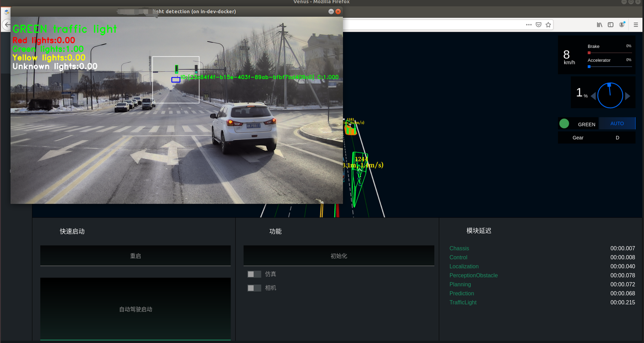This screenshot has height=343, width=644.
Task: Open the Firefox hamburger menu
Action: tap(636, 25)
